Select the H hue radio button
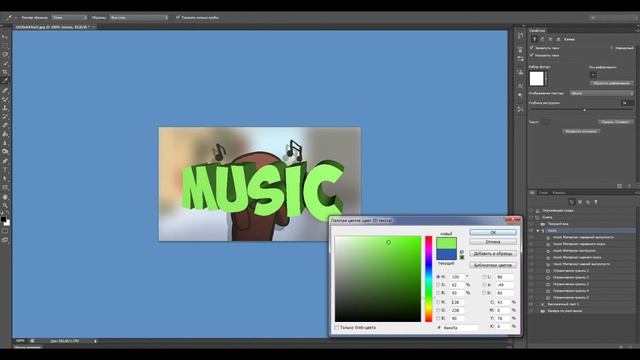Screen dimensions: 640x360 pos(438,277)
